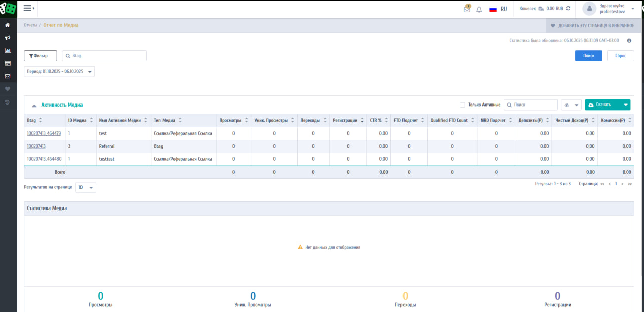
Task: Open the mail inbox icon with badge
Action: pos(467,9)
